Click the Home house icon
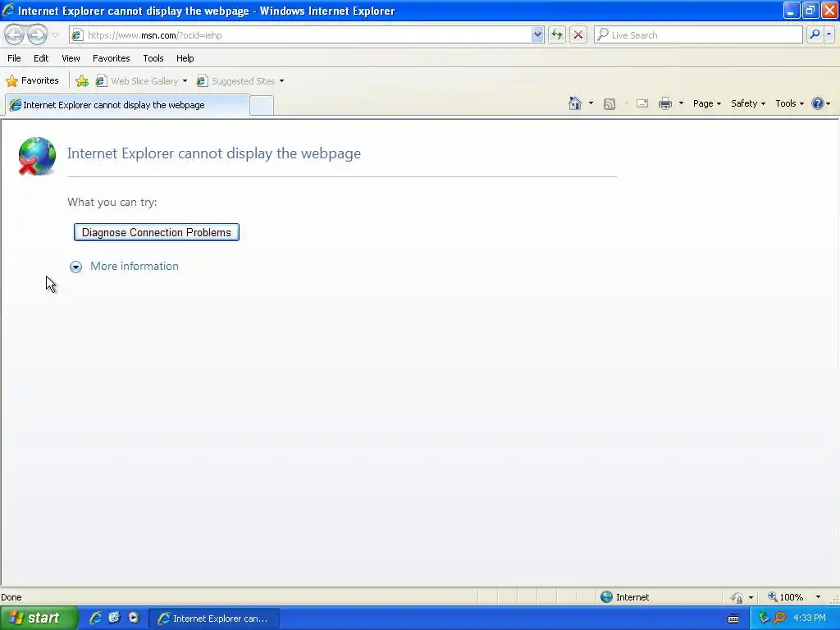The width and height of the screenshot is (840, 630). tap(575, 103)
